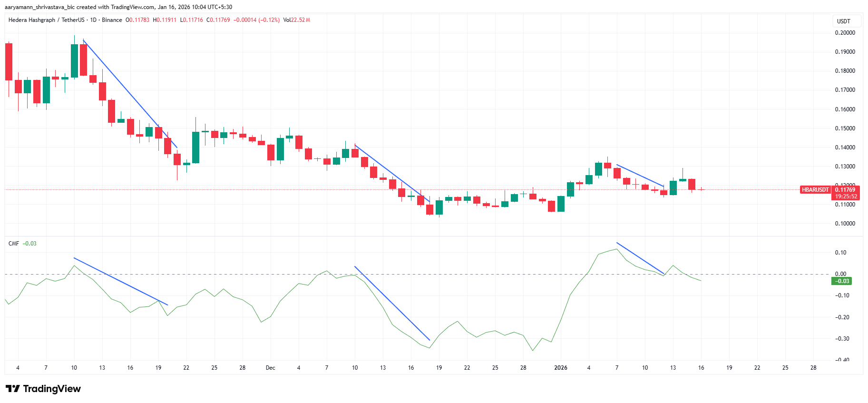Click the 19:25:52 candle countdown timer

point(846,197)
